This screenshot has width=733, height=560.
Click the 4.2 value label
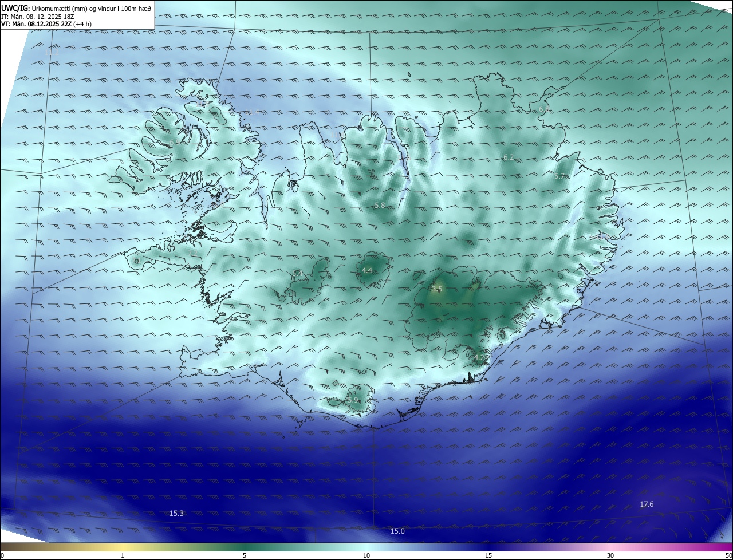click(479, 357)
